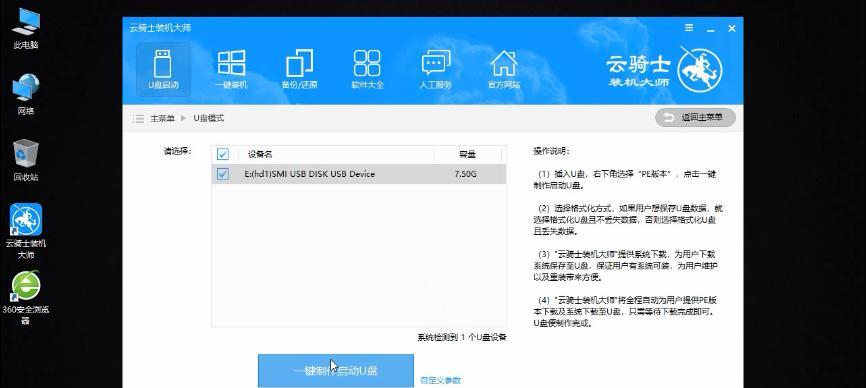866x388 pixels.
Task: Click the 操作说明 heading
Action: (551, 151)
